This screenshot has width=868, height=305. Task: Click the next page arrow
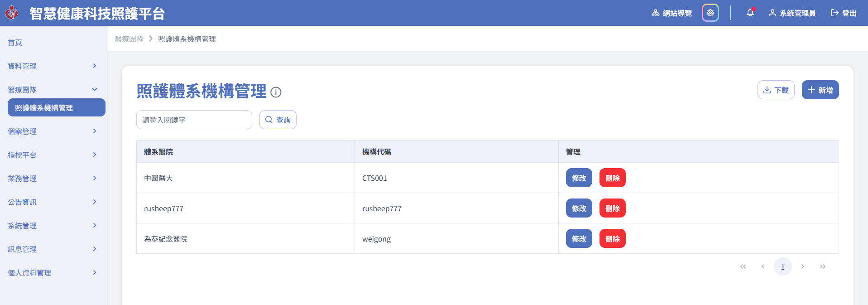point(802,266)
